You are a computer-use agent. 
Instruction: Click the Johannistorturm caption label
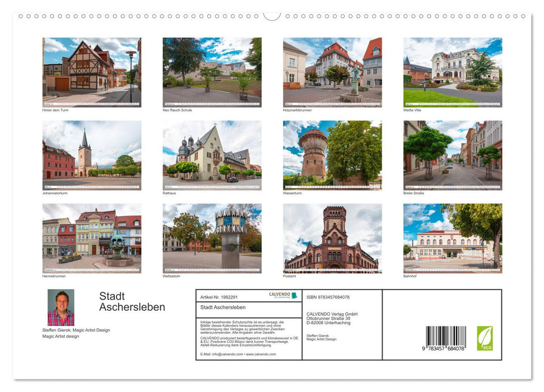coord(56,193)
